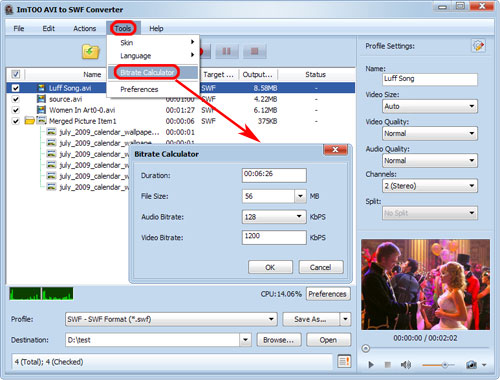Open the profile settings edit icon
Screen dimensions: 500x380
478,46
